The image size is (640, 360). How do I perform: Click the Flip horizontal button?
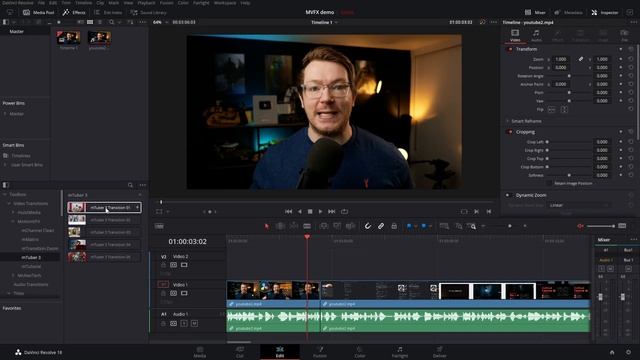point(551,109)
